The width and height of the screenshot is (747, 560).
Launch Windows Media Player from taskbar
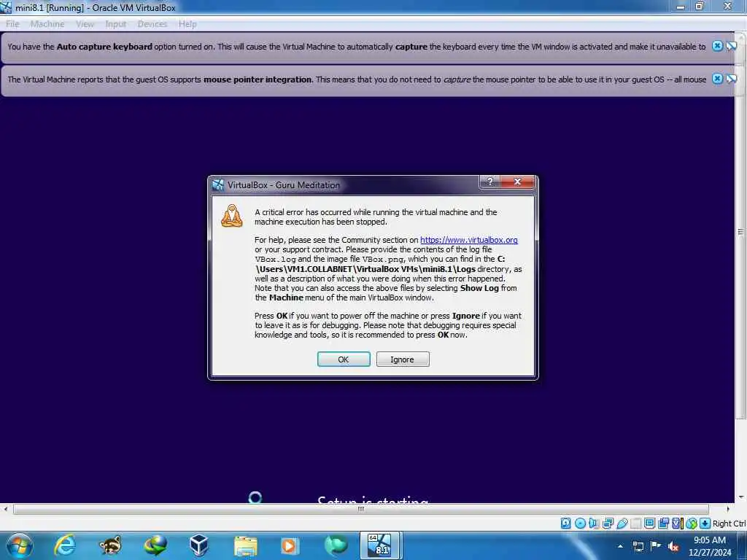290,545
